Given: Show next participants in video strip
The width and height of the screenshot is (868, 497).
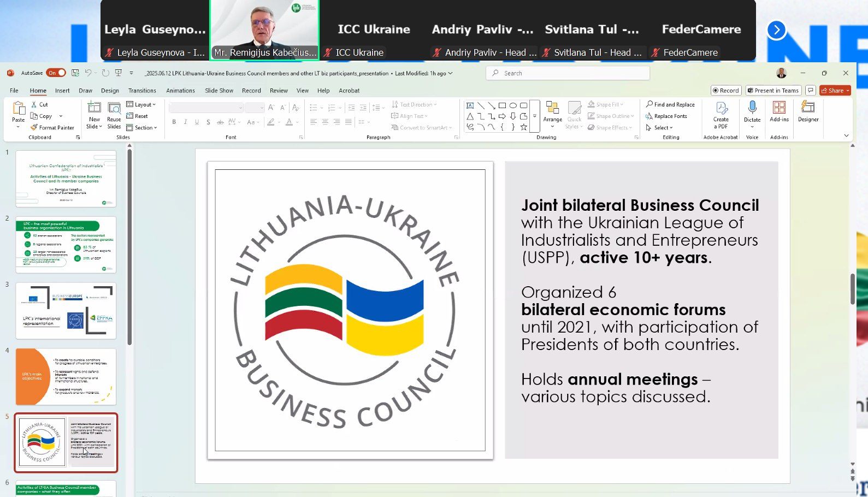Looking at the screenshot, I should [776, 30].
